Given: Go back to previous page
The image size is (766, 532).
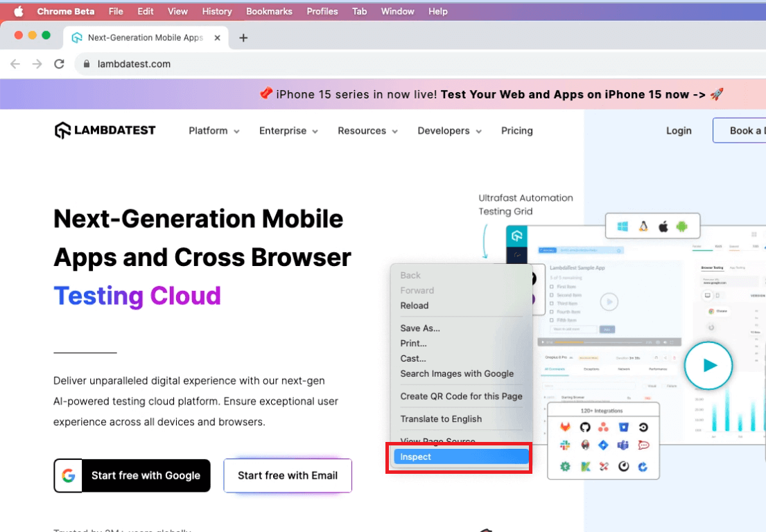Looking at the screenshot, I should pos(15,64).
